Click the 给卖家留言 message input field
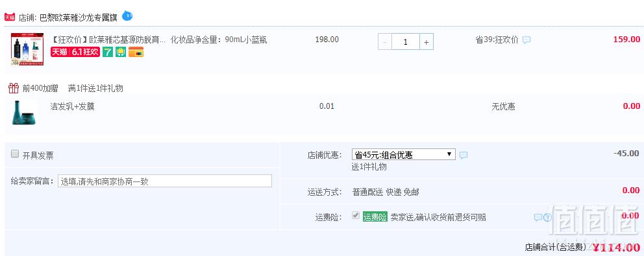 pos(165,181)
